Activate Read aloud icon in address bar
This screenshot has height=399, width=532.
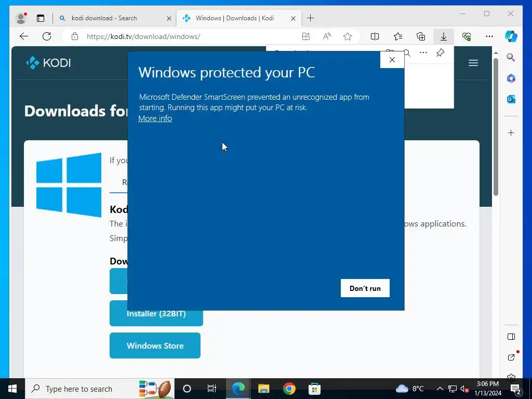pos(327,36)
